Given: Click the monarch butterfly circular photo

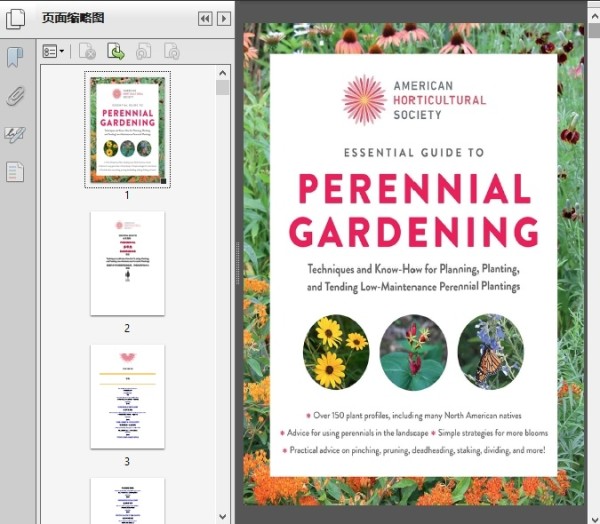Looking at the screenshot, I should [x=491, y=352].
